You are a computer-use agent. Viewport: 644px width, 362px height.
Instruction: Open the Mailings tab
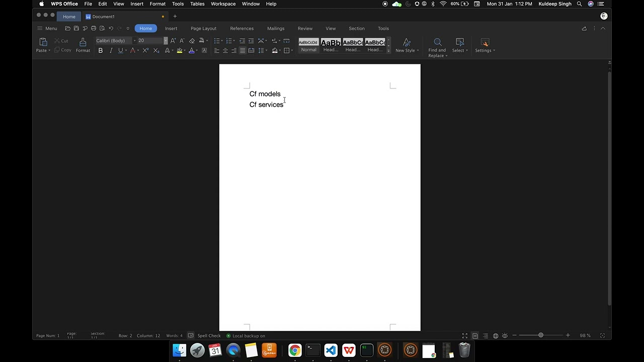(276, 29)
